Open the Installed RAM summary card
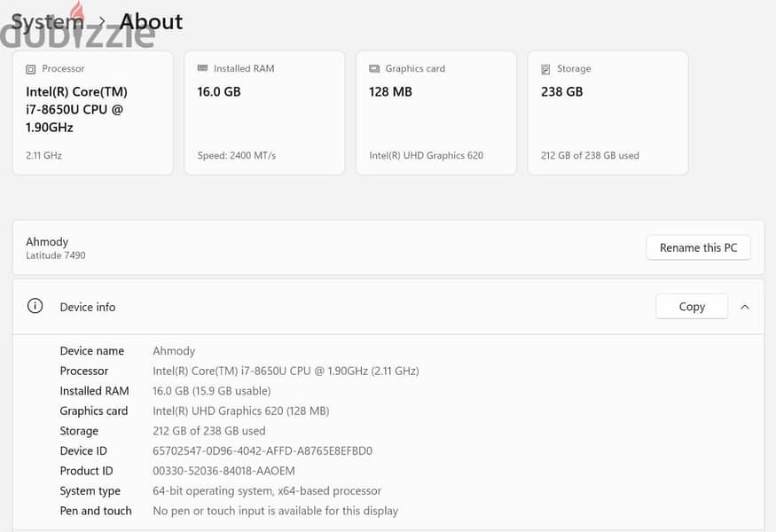Image resolution: width=776 pixels, height=532 pixels. [x=264, y=113]
